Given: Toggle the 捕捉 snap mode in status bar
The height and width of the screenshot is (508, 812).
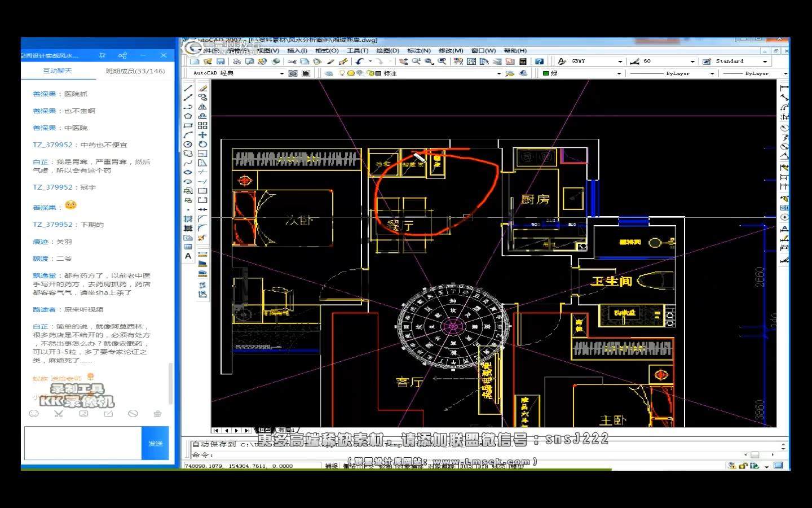Looking at the screenshot, I should (331, 466).
